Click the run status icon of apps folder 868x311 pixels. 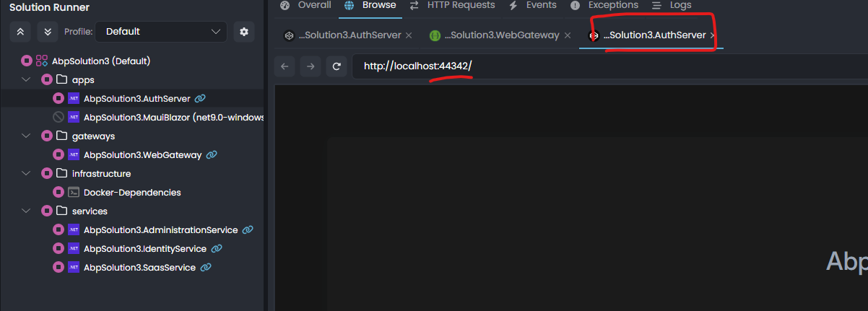click(46, 79)
